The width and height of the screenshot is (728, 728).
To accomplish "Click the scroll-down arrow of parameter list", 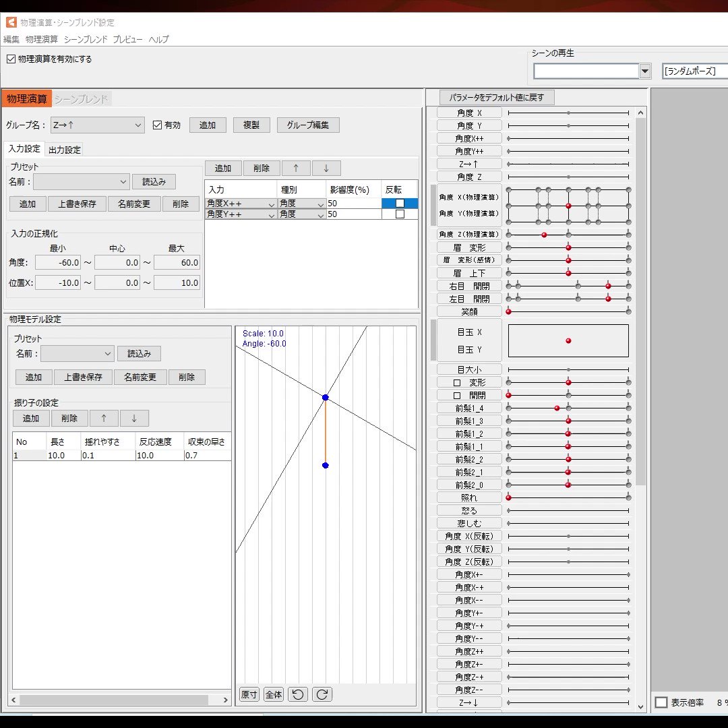I will tap(641, 707).
